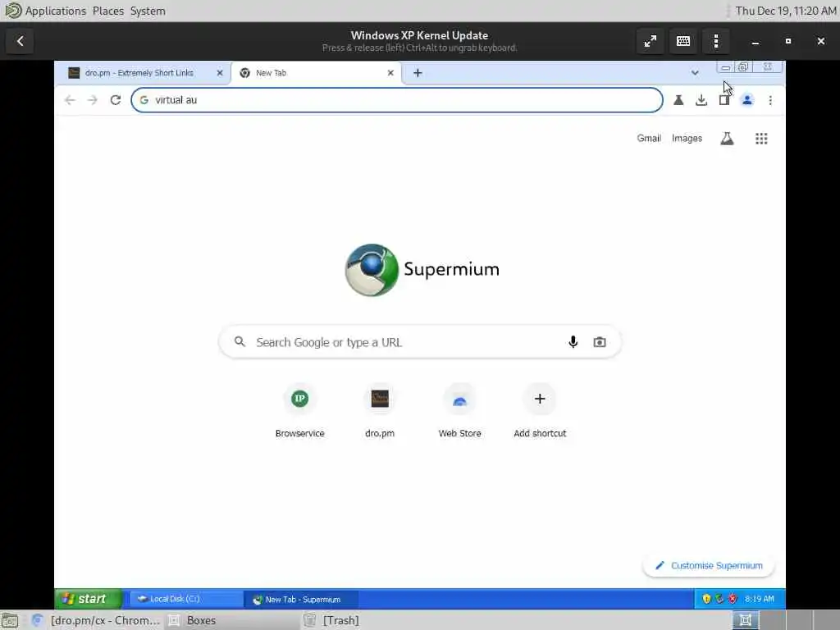Toggle fullscreen in Boxes header
This screenshot has width=840, height=630.
(651, 41)
